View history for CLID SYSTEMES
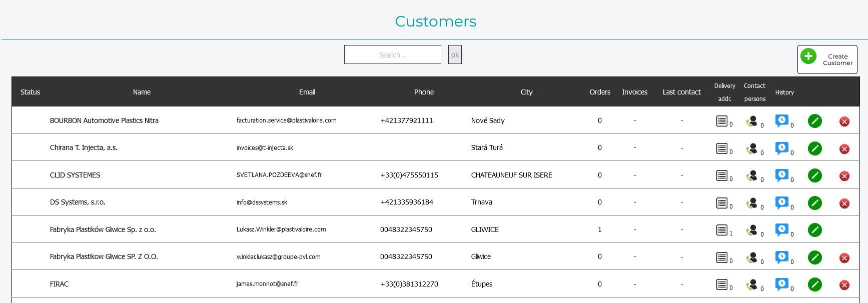Viewport: 868px width, 303px height. point(781,175)
